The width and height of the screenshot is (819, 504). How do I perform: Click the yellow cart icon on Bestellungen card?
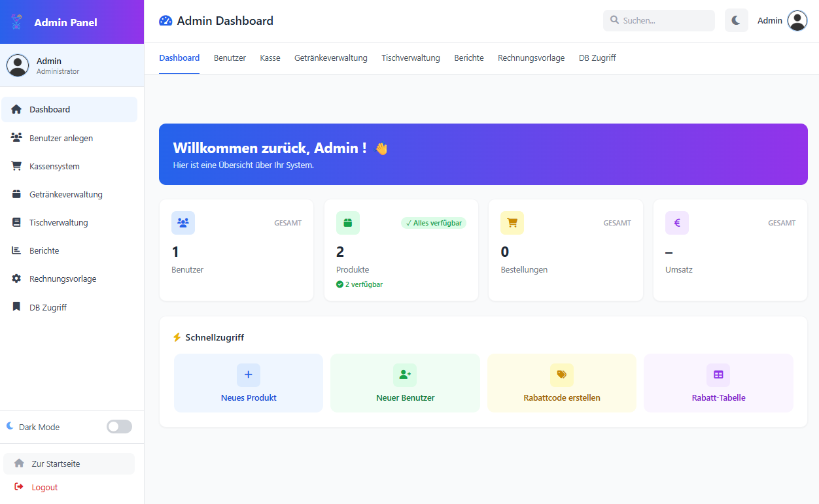tap(512, 223)
